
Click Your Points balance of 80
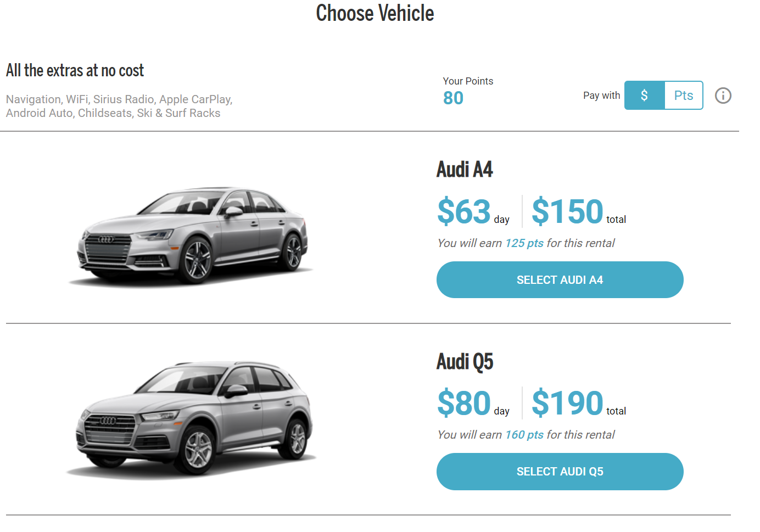(453, 98)
